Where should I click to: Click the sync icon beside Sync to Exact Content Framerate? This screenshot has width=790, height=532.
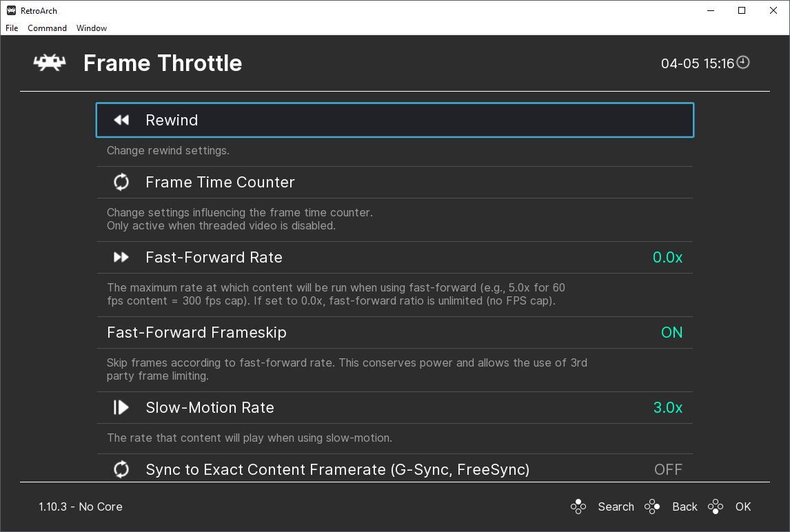[x=121, y=469]
